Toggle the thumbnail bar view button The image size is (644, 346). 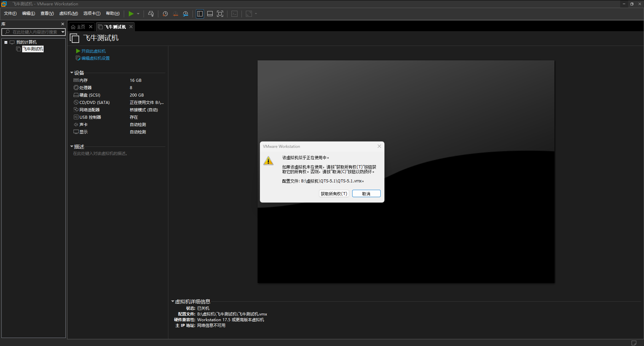click(210, 14)
